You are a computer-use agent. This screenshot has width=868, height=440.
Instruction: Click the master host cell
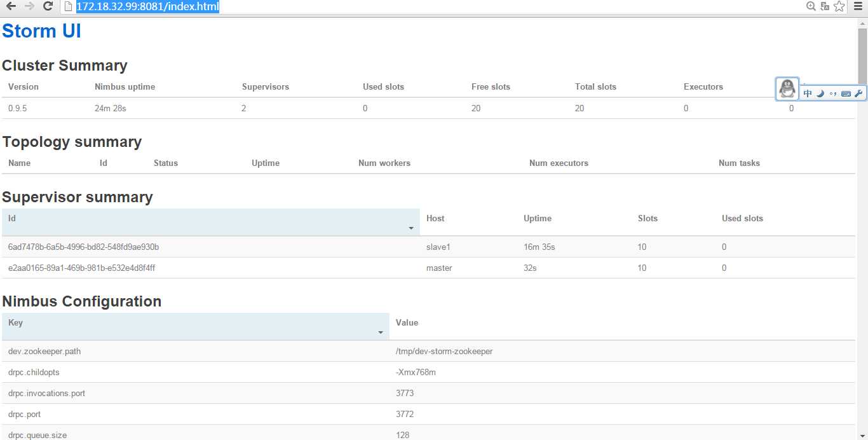point(439,268)
